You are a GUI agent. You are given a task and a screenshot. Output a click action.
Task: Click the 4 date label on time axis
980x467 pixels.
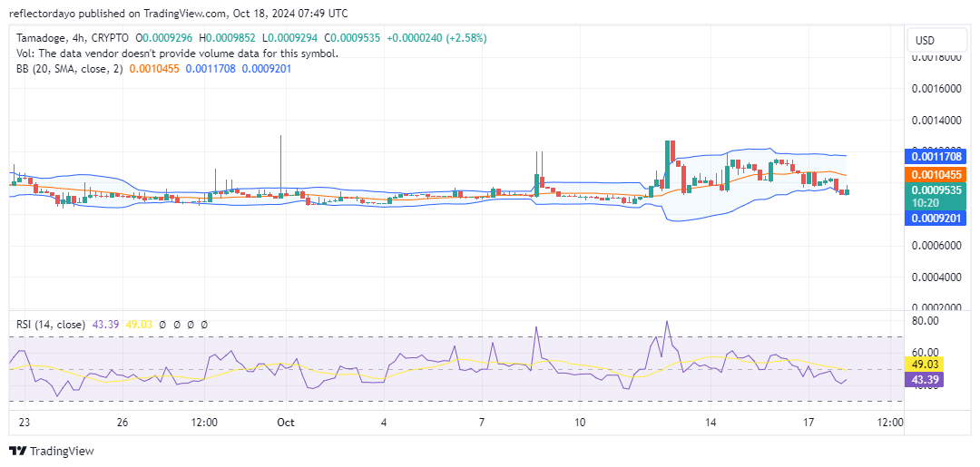(384, 422)
